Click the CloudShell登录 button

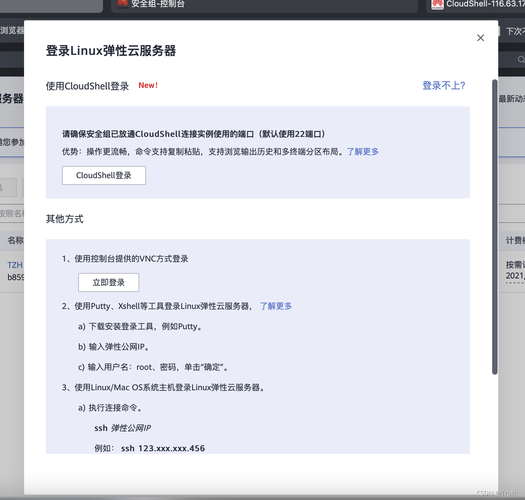click(x=104, y=175)
